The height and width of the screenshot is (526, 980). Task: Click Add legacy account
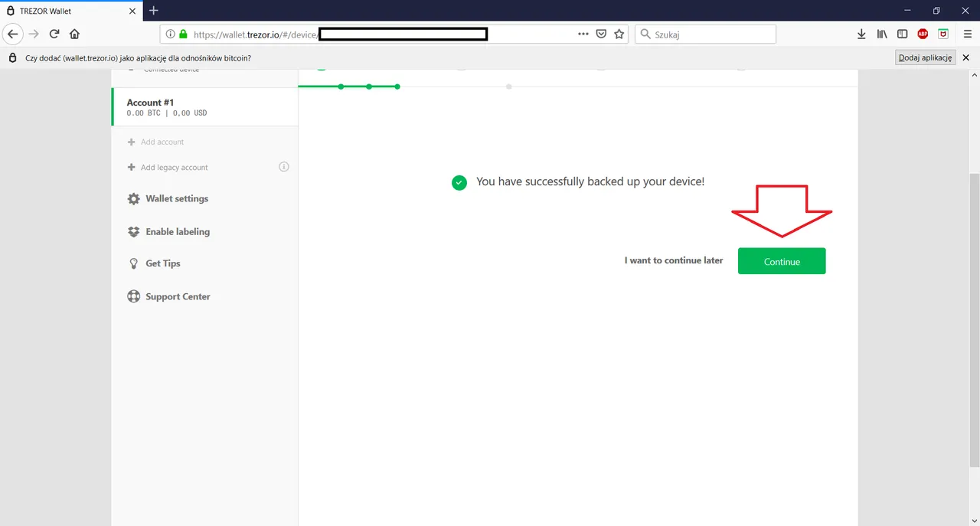point(174,167)
